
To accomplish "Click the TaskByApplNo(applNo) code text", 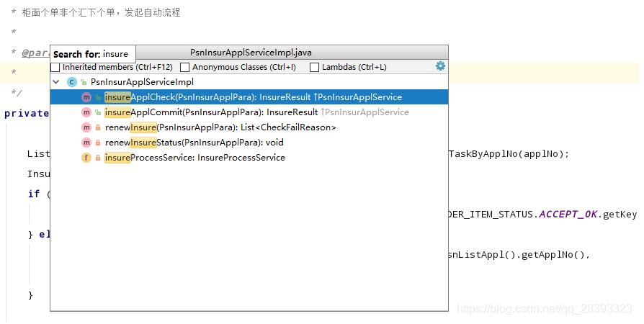I will pos(509,154).
